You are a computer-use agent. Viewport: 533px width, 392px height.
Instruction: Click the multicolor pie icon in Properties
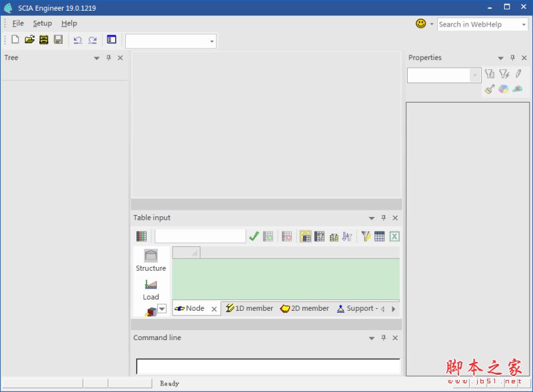click(504, 89)
